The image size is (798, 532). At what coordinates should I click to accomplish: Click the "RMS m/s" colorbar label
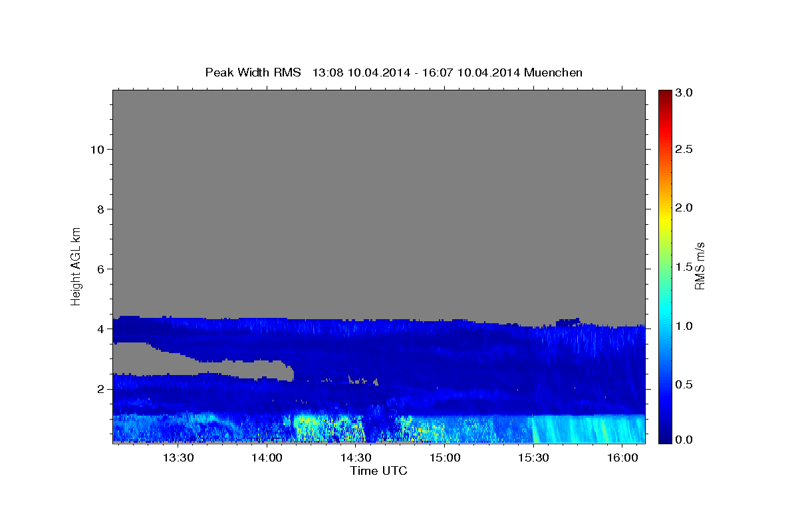click(700, 266)
